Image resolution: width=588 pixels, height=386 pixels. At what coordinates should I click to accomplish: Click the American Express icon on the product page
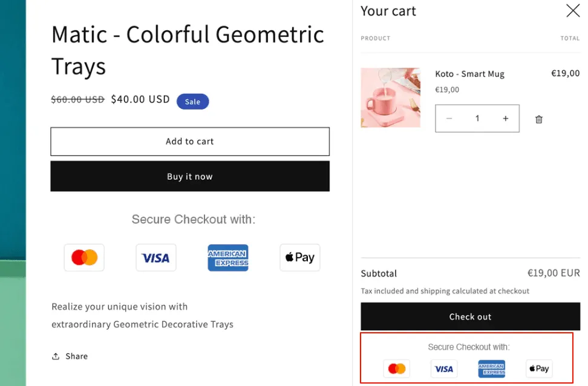(x=228, y=258)
